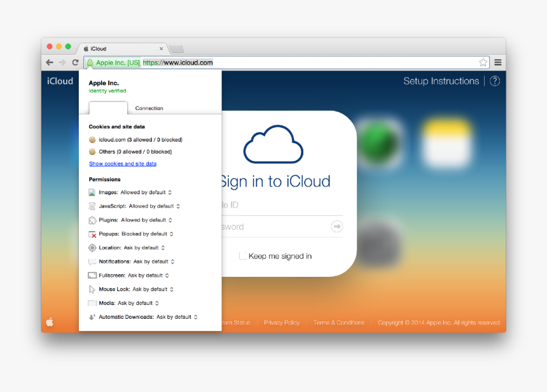This screenshot has height=392, width=547.
Task: Click the Popups blocked icon
Action: tap(92, 234)
